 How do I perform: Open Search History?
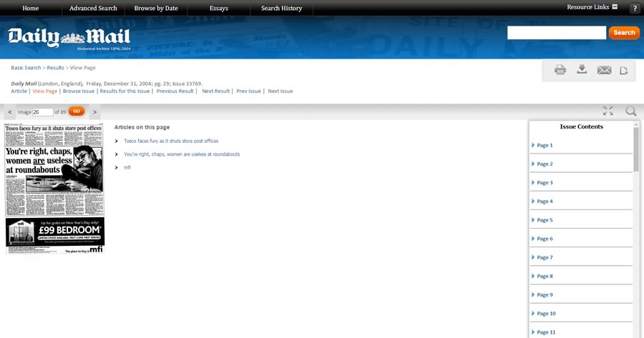point(282,8)
